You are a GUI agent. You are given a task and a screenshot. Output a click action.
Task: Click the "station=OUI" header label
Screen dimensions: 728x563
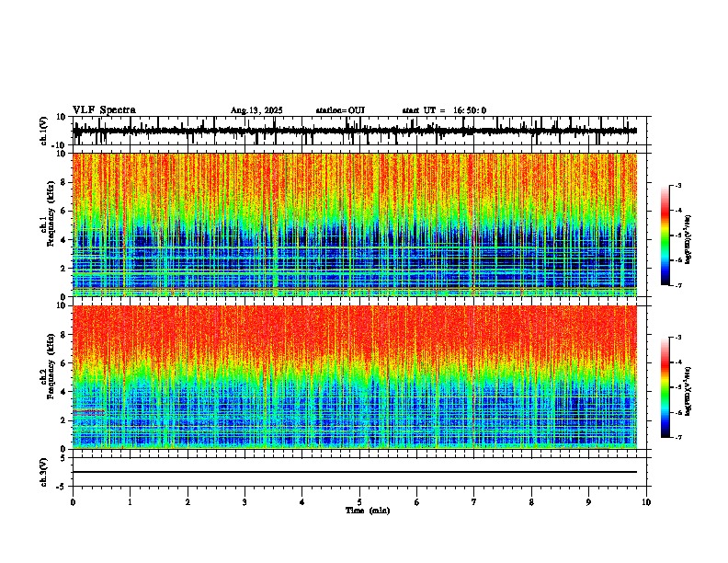click(x=340, y=110)
